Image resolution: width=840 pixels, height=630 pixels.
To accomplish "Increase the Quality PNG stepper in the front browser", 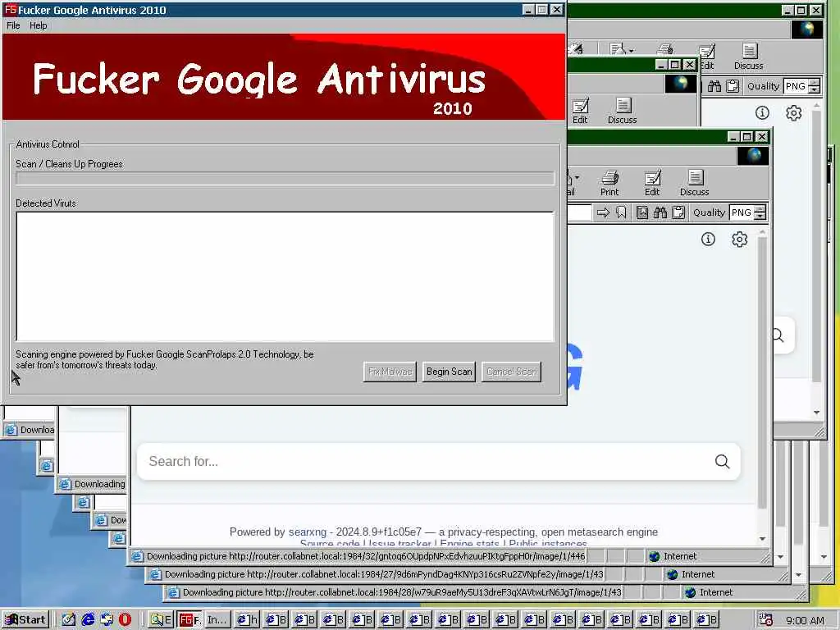I will (760, 209).
